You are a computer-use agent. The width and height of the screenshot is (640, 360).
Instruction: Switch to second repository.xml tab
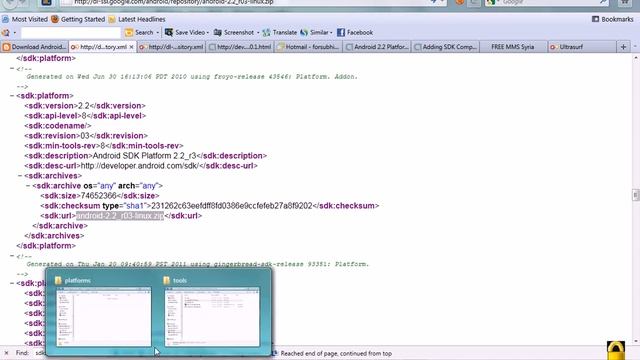171,47
